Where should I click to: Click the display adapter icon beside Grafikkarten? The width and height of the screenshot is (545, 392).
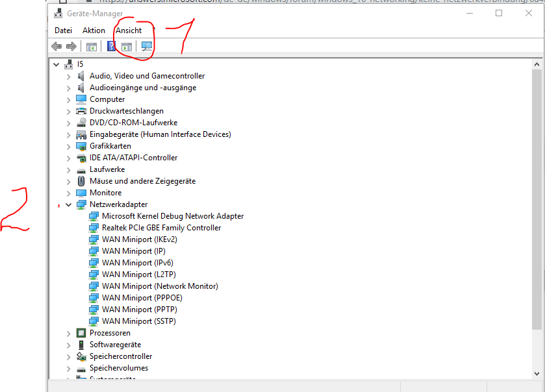point(81,146)
